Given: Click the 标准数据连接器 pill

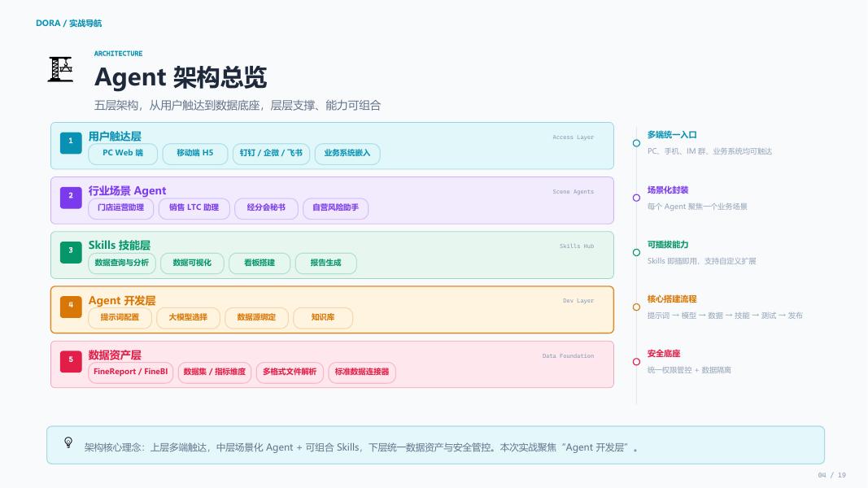Looking at the screenshot, I should tap(362, 372).
